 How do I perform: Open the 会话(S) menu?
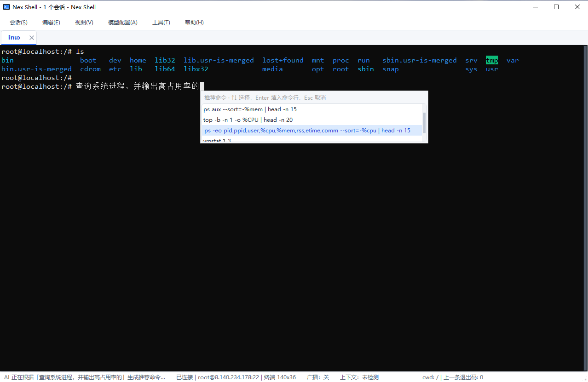pos(18,23)
